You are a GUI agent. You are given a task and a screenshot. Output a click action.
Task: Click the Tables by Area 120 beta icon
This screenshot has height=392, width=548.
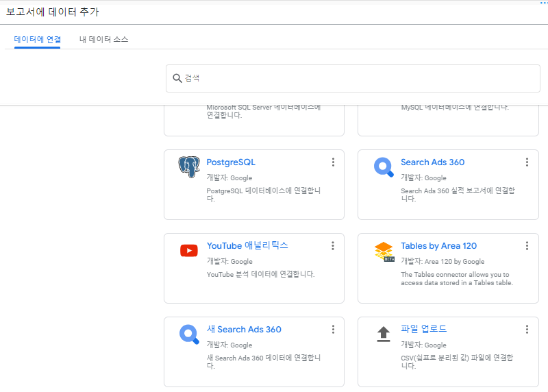[384, 252]
